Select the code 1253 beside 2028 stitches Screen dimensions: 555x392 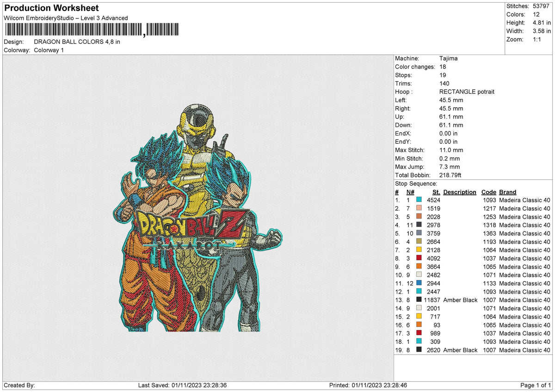coord(489,217)
